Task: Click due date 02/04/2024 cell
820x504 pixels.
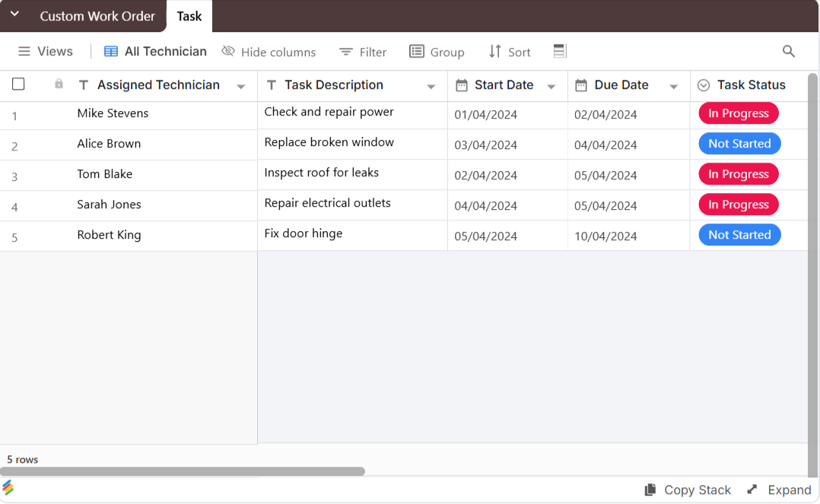Action: (629, 115)
